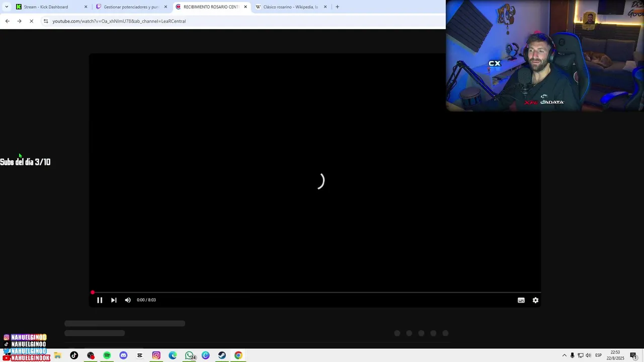Switch to Gestionar potenciadores tab

pos(131,7)
